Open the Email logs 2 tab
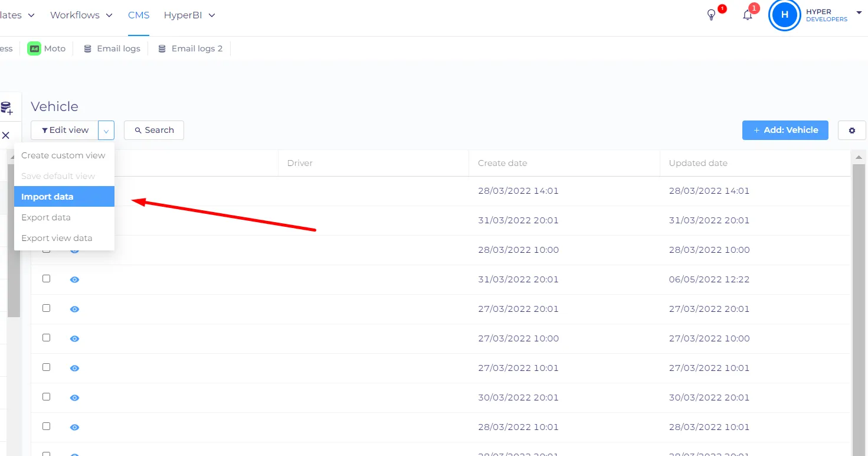Viewport: 868px width, 456px height. 191,48
